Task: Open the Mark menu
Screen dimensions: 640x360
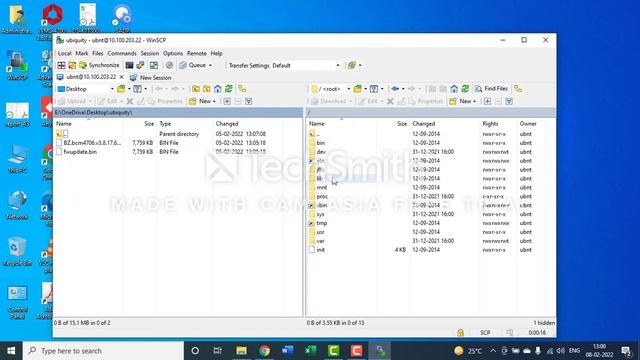Action: [x=82, y=53]
